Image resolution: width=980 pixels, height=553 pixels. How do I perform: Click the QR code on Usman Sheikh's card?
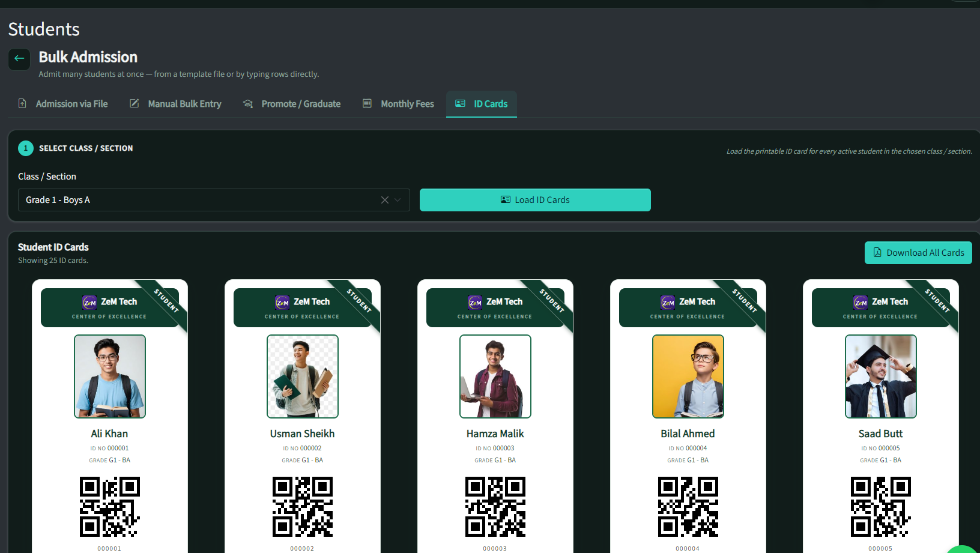pyautogui.click(x=303, y=507)
